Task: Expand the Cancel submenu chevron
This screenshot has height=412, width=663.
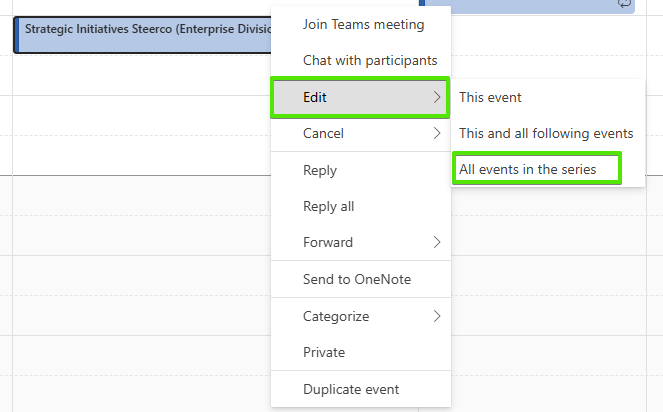Action: point(436,133)
